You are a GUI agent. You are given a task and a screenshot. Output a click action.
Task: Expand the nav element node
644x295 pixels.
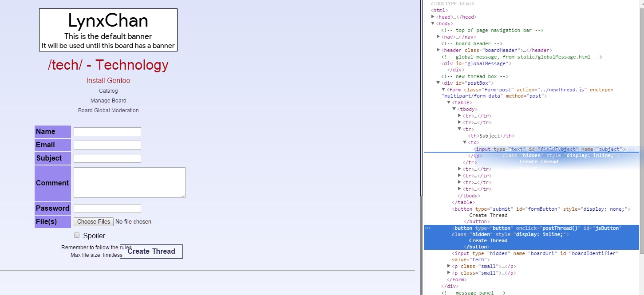438,37
